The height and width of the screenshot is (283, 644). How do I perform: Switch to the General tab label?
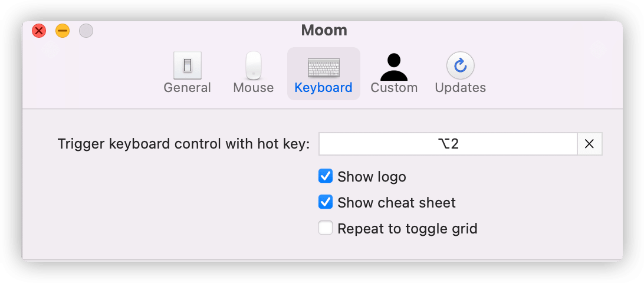coord(188,87)
